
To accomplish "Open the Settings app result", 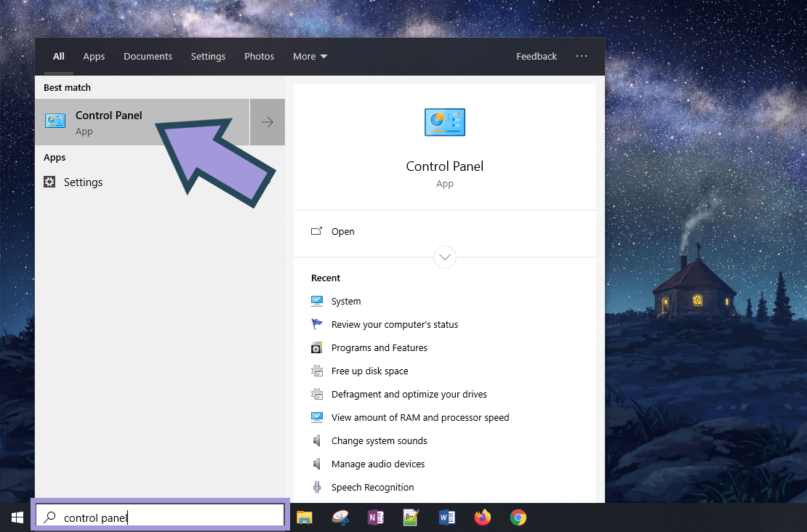I will [82, 182].
